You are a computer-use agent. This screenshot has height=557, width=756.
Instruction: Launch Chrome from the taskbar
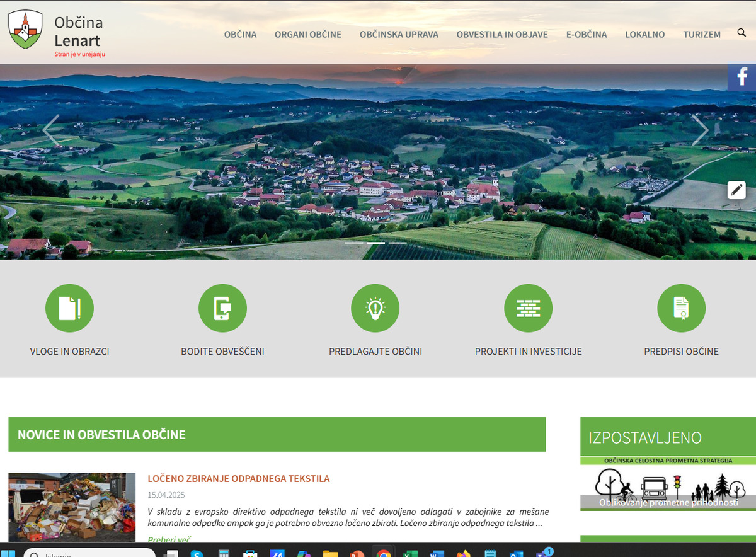click(x=384, y=553)
